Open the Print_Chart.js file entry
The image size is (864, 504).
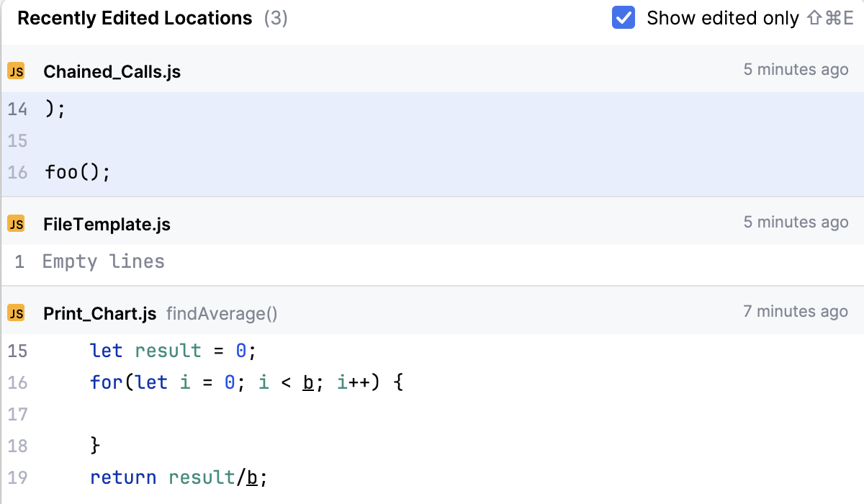99,313
